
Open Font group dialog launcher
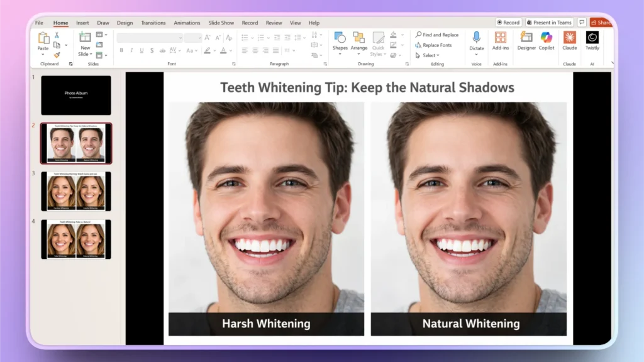coord(234,64)
